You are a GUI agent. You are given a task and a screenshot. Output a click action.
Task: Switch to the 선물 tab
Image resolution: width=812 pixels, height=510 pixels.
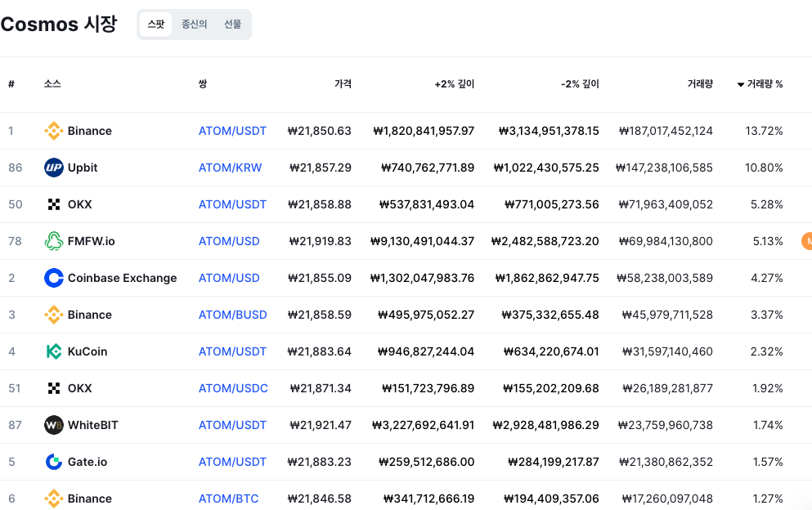232,25
